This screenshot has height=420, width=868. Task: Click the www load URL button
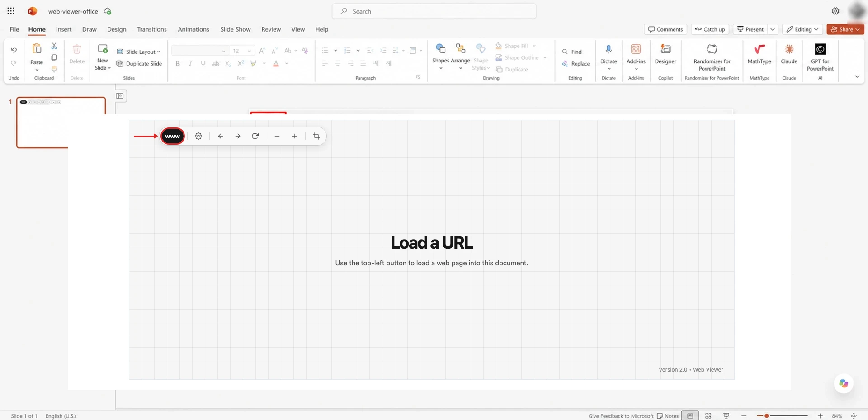tap(173, 136)
